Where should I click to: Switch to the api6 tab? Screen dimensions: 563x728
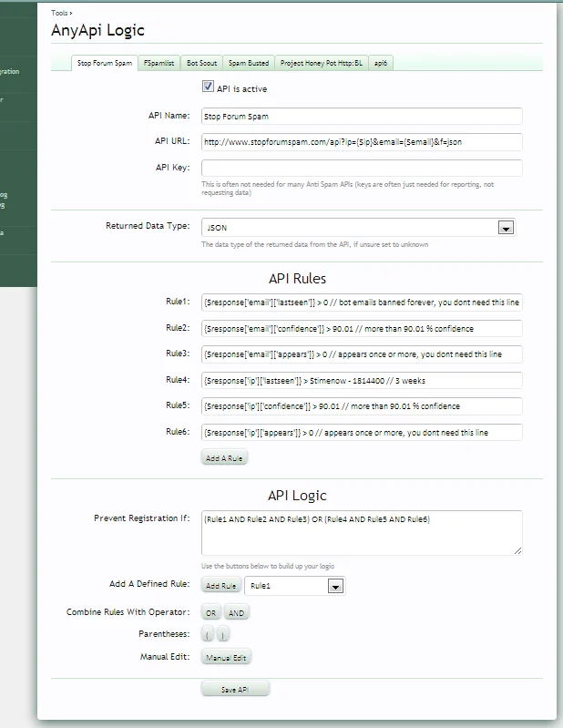pyautogui.click(x=381, y=63)
